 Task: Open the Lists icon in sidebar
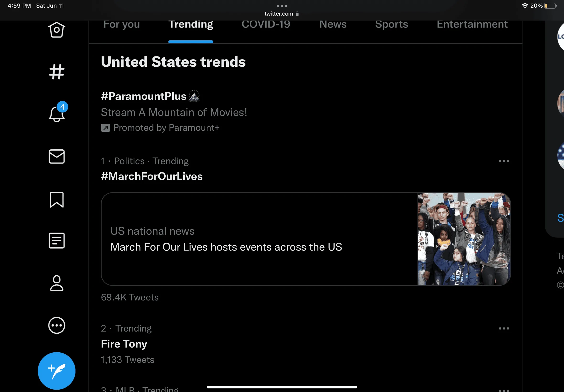coord(56,241)
